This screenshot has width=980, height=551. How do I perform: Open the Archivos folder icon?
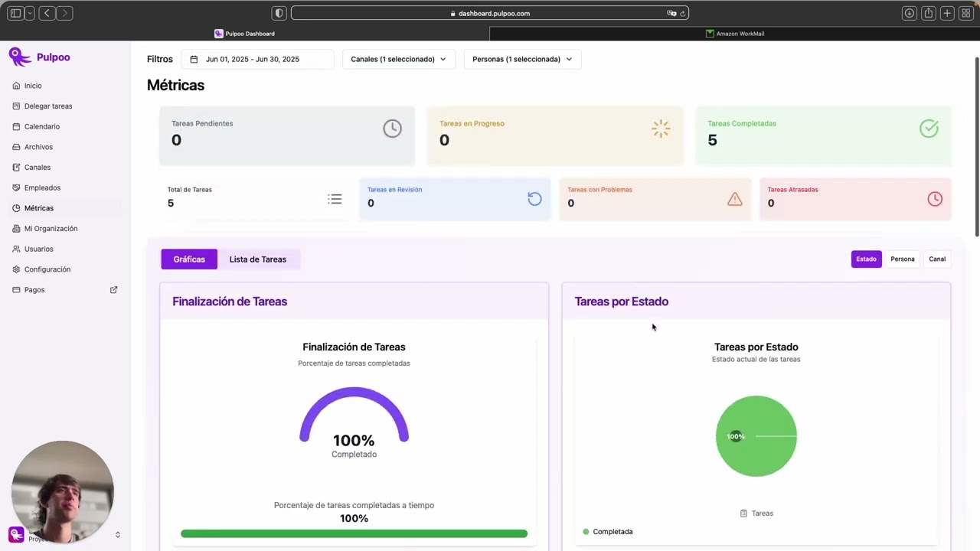point(17,147)
